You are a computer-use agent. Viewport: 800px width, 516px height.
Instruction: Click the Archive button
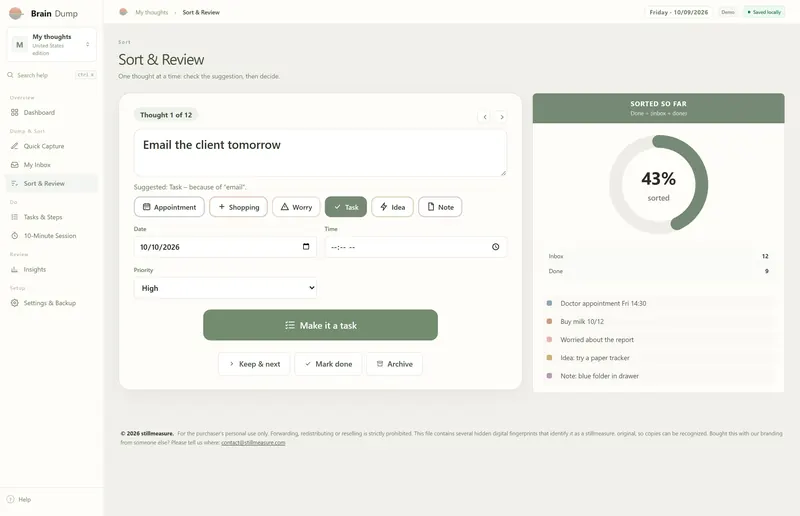[394, 364]
